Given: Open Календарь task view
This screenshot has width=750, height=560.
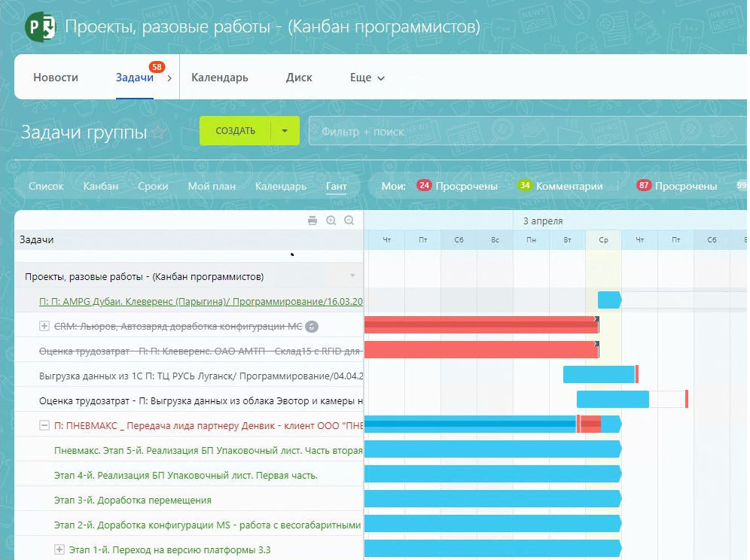Looking at the screenshot, I should coord(281,186).
